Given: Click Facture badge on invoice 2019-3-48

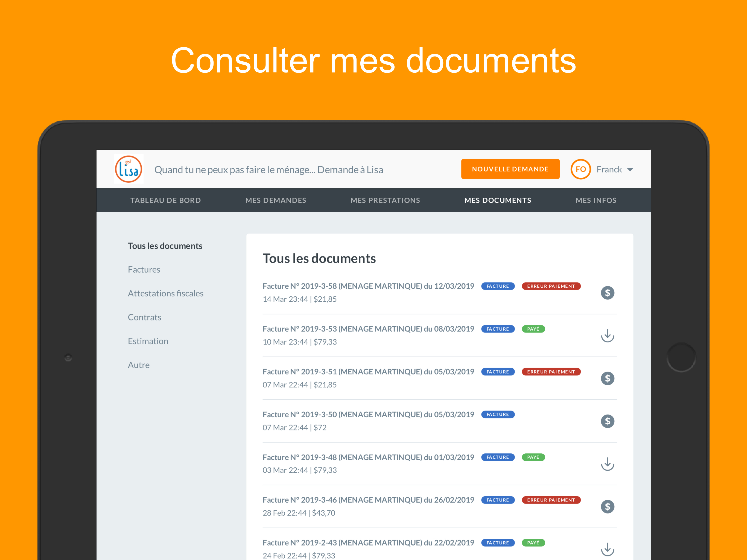Looking at the screenshot, I should (x=497, y=457).
